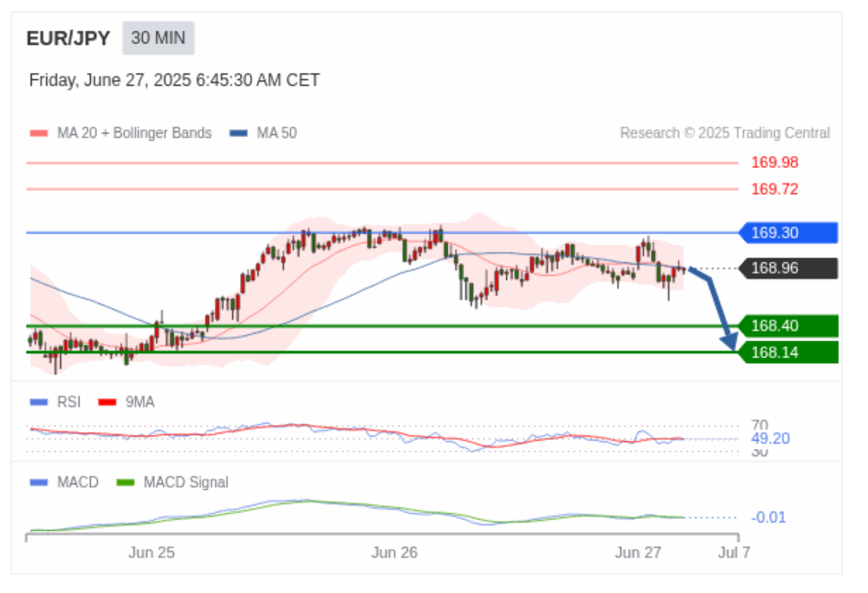Click the Jun 25 axis label
Screen dimensions: 868x593
151,553
